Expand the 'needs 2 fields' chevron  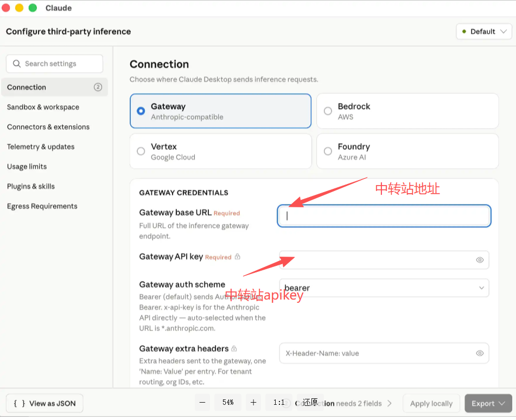coord(390,404)
